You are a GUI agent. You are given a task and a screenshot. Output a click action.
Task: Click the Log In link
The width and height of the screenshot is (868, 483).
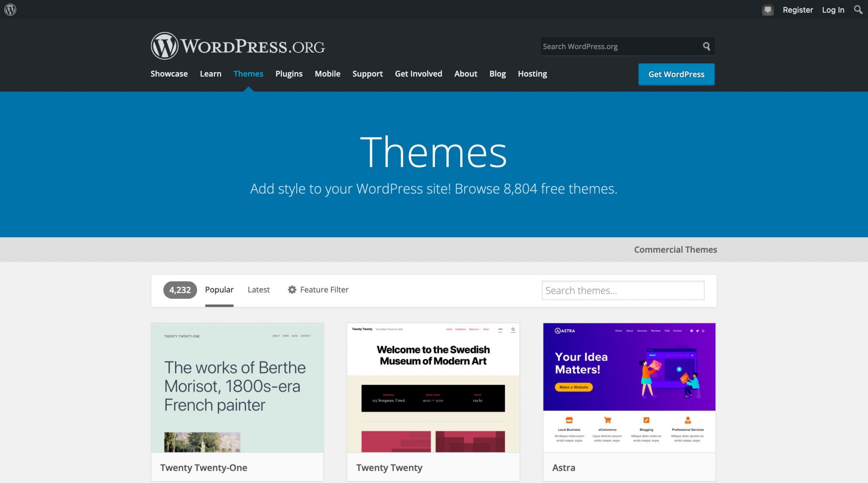pos(833,10)
